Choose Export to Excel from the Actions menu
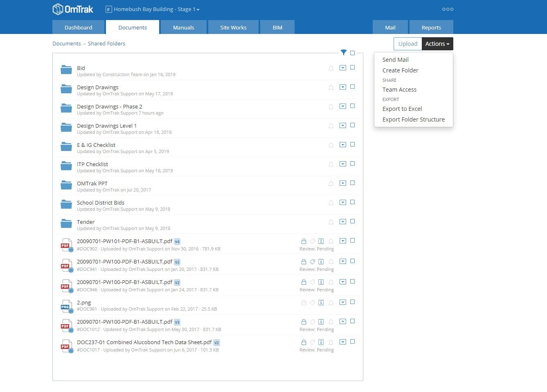This screenshot has width=547, height=392. coord(402,108)
